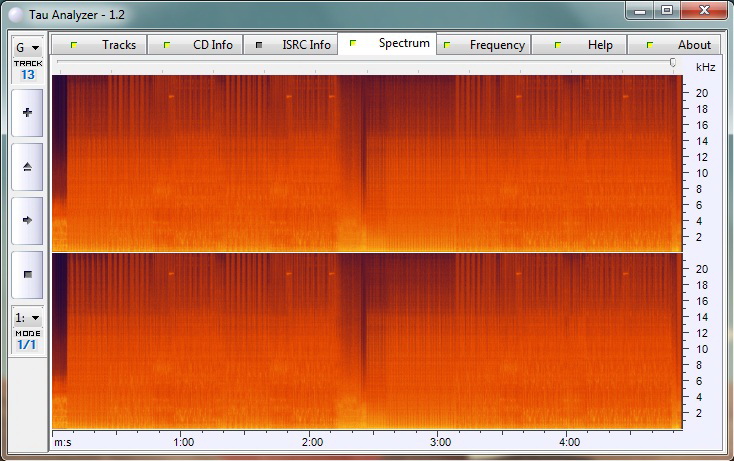Open the G drive dropdown
The height and width of the screenshot is (461, 734).
(x=28, y=48)
